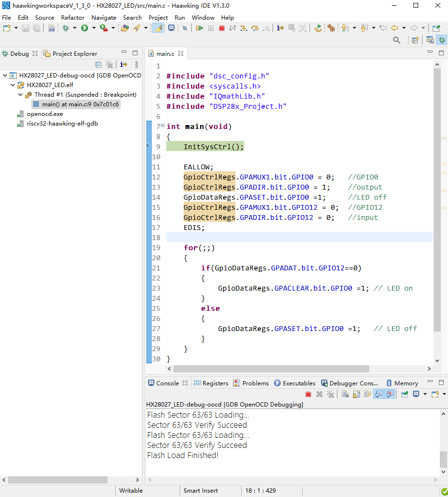Click the Open Console monitor icon in main toolbar

point(171,28)
